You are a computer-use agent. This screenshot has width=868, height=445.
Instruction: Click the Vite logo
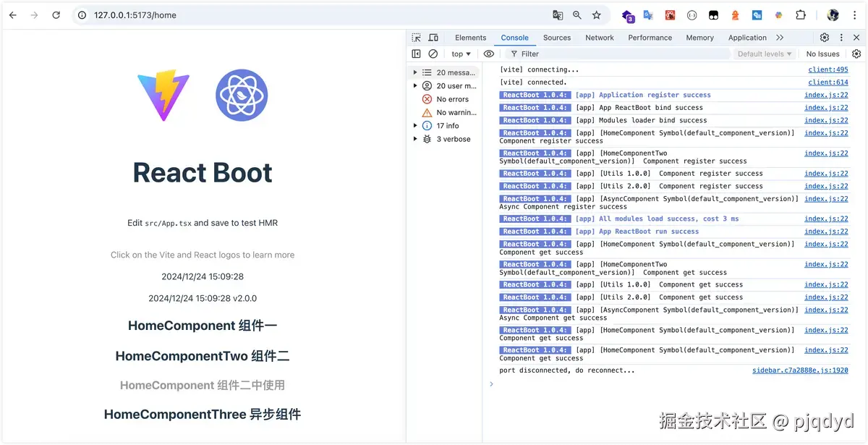[x=163, y=96]
